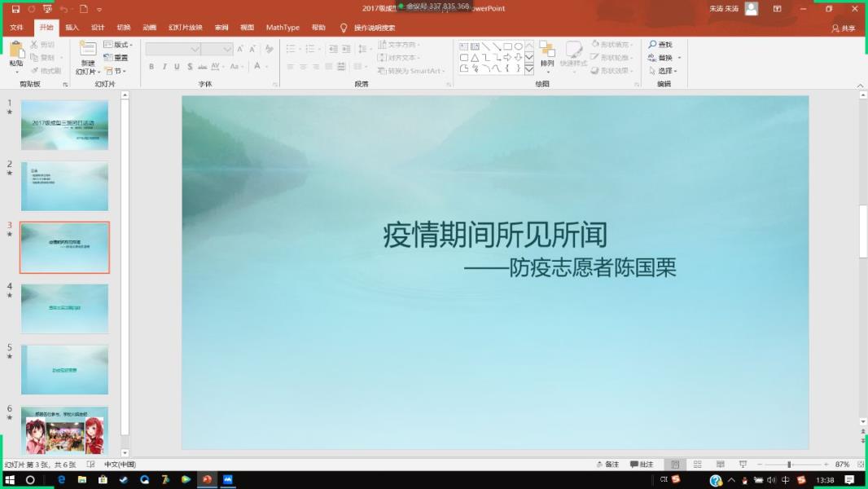Toggle strikethrough formatting
868x489 pixels.
click(x=203, y=67)
